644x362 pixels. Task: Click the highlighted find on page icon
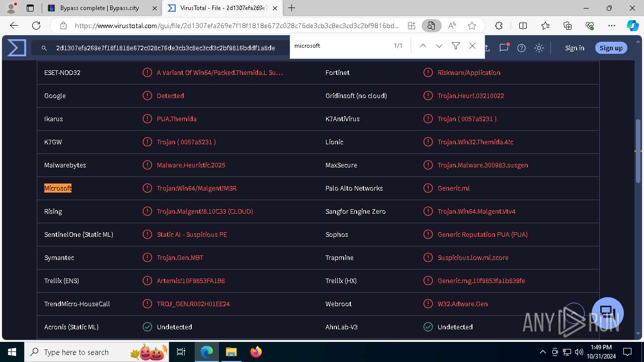431,26
